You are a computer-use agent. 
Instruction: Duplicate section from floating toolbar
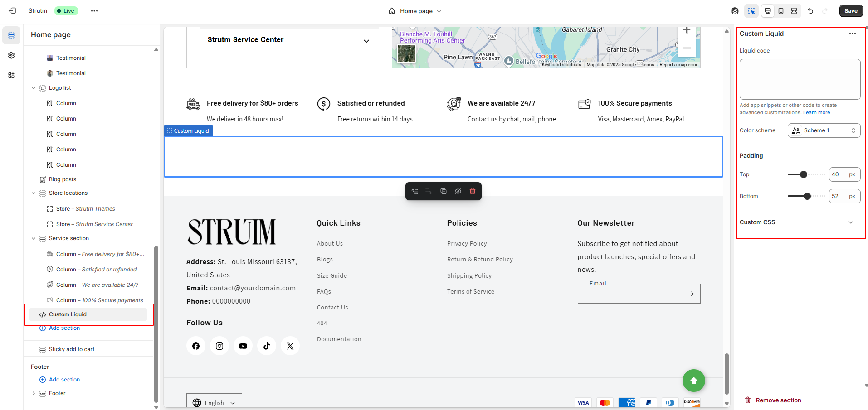pyautogui.click(x=444, y=191)
